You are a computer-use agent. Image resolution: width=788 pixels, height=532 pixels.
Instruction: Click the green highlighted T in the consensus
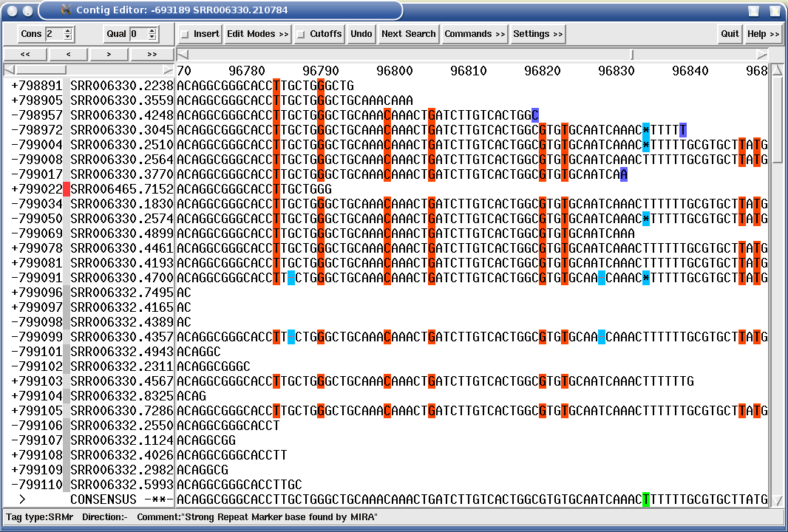[x=646, y=499]
